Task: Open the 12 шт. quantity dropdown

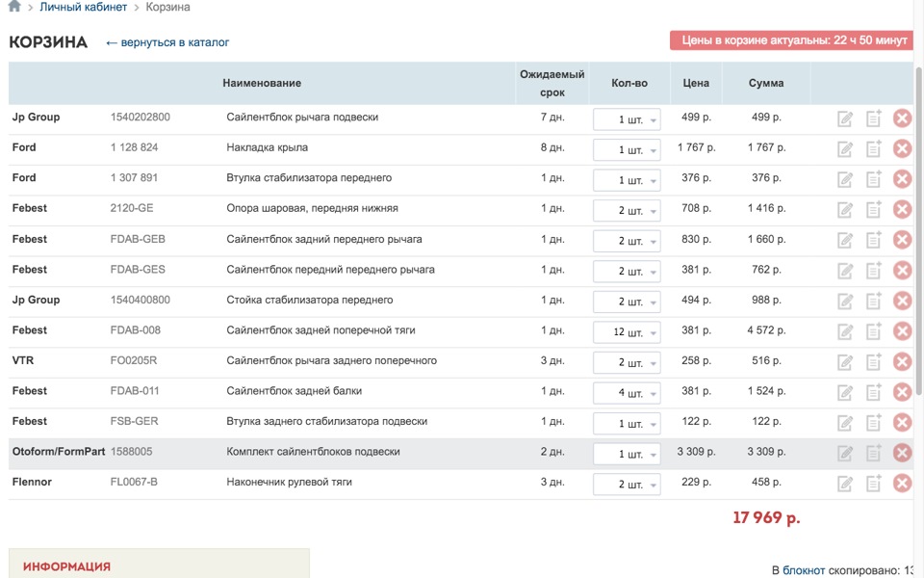Action: coord(627,332)
